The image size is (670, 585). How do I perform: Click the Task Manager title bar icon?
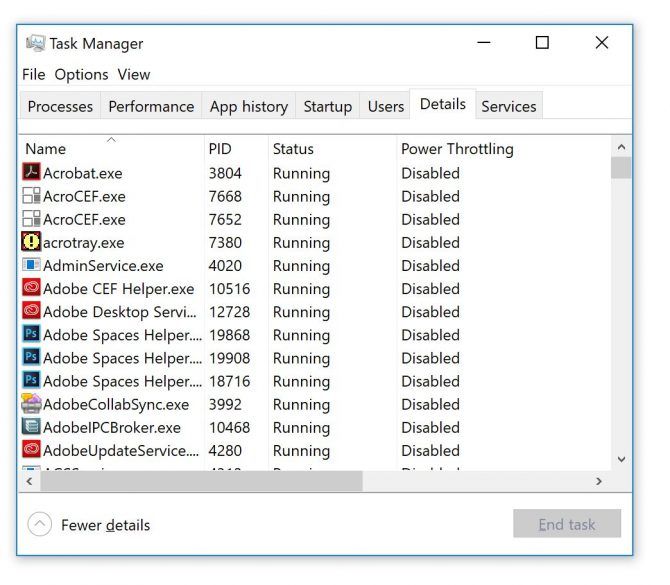36,43
